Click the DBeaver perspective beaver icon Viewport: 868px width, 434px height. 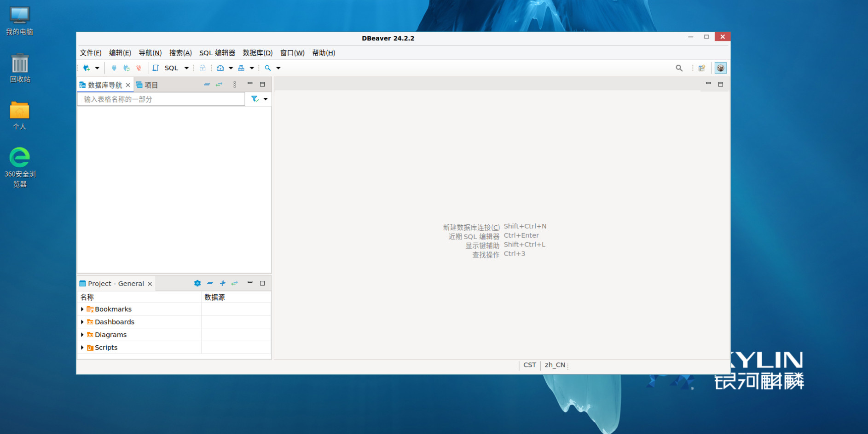point(720,68)
